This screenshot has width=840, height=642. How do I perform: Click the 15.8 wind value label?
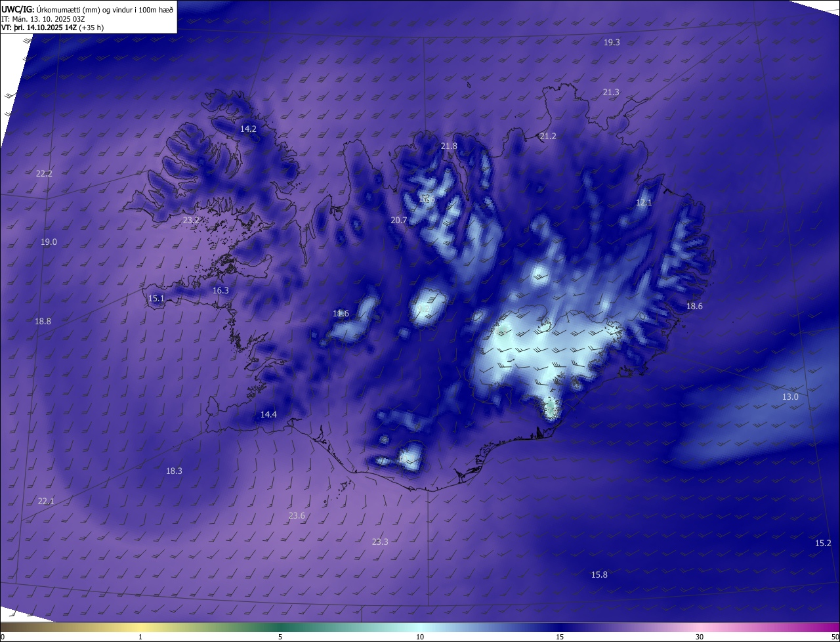599,575
